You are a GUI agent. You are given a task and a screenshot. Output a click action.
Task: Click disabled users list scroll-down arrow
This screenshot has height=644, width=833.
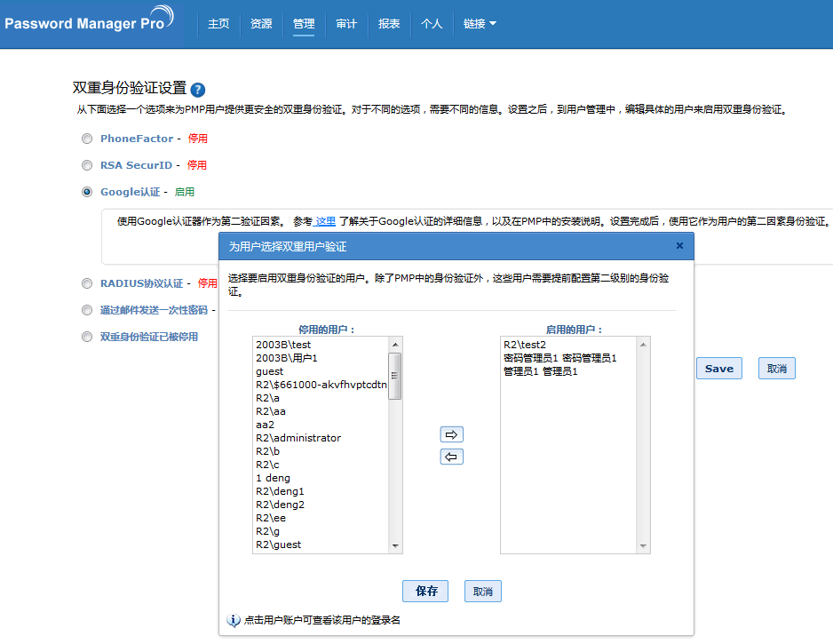(x=395, y=545)
